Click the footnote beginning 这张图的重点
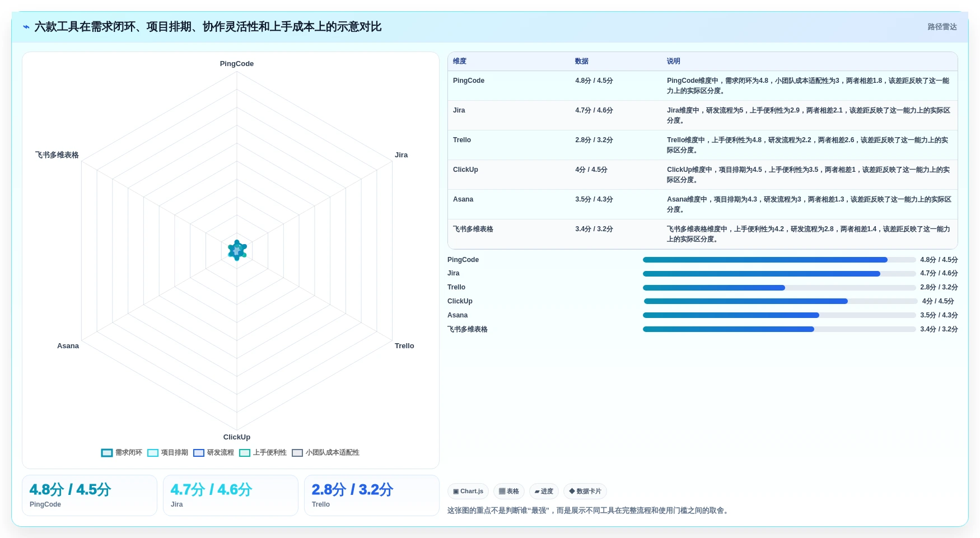 pyautogui.click(x=589, y=511)
